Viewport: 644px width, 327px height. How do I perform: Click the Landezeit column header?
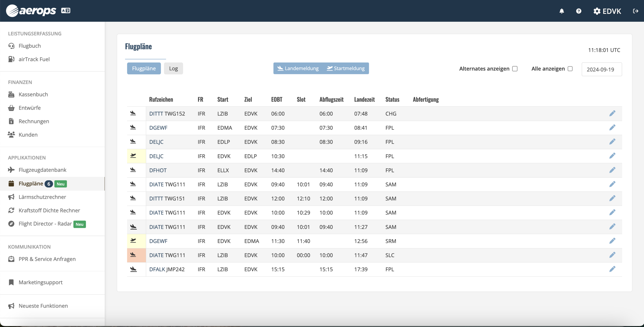pos(364,99)
